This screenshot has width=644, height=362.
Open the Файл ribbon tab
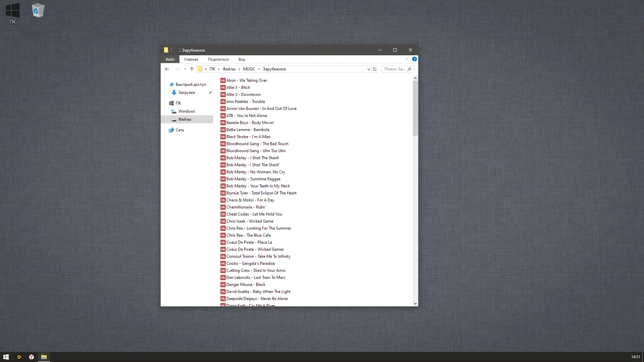(170, 59)
